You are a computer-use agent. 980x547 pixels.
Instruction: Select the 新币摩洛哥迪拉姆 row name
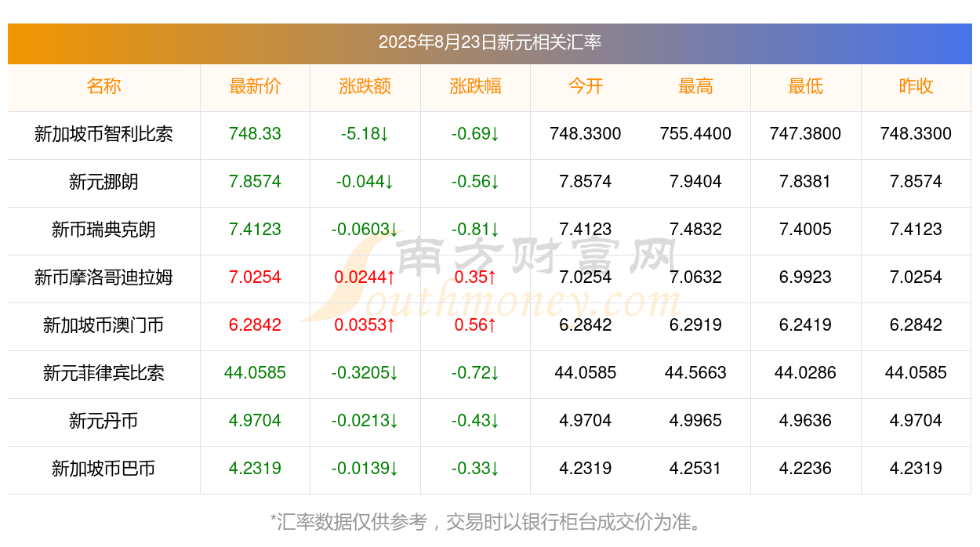tap(103, 277)
